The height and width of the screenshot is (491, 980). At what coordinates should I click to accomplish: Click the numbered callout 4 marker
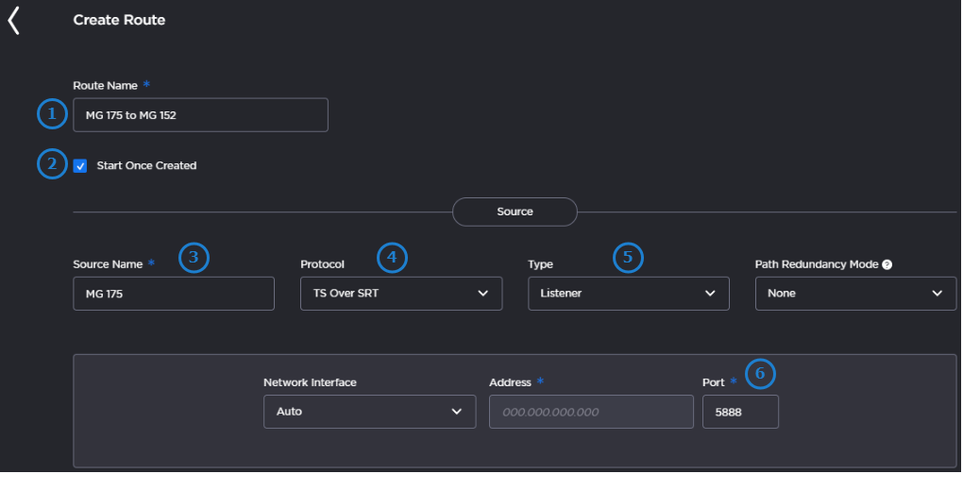[392, 258]
